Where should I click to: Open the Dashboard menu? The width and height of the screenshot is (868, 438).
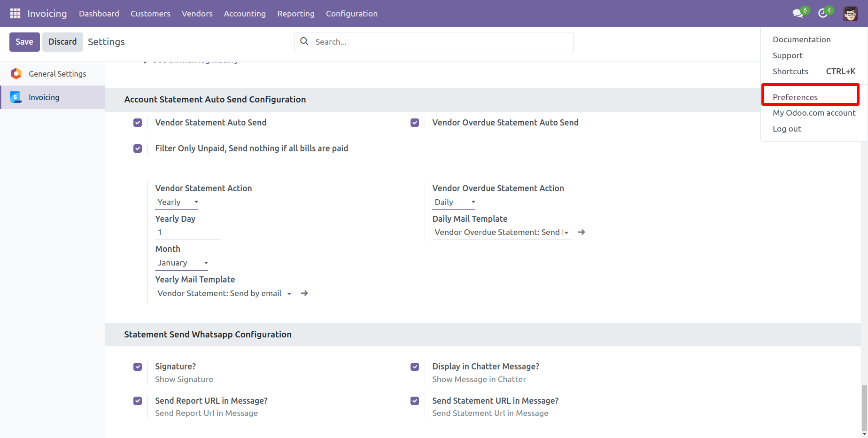coord(99,14)
